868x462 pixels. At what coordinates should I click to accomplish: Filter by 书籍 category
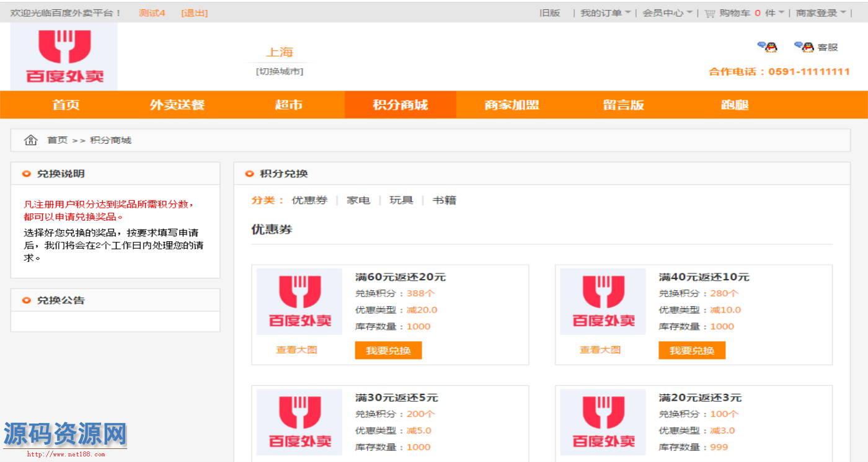click(x=444, y=200)
